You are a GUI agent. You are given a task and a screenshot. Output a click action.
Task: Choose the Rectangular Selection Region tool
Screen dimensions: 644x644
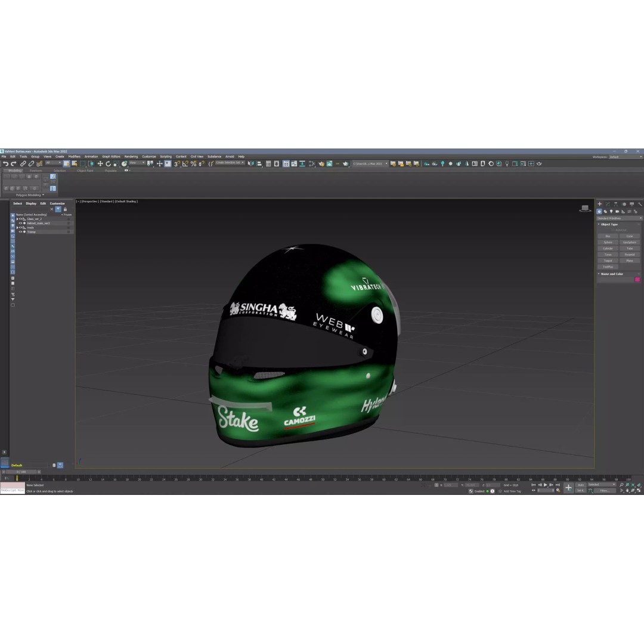click(x=82, y=163)
